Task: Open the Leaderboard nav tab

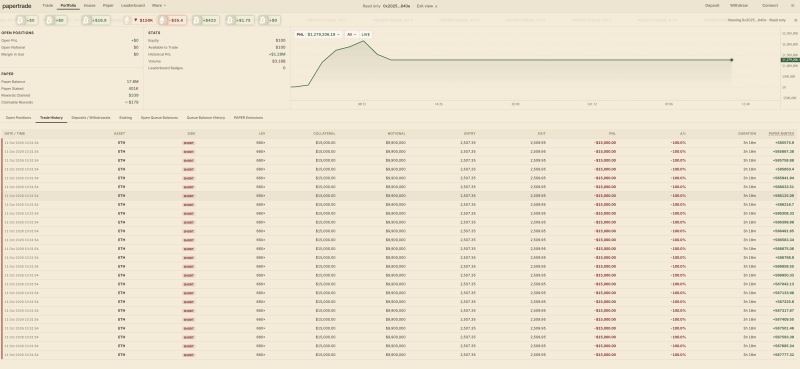Action: 133,6
